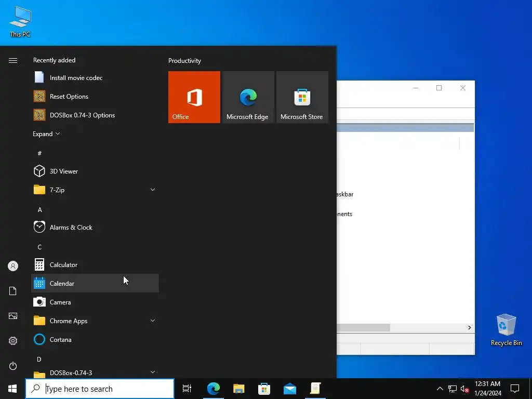532x399 pixels.
Task: Open the clock and date flyout
Action: [488, 389]
